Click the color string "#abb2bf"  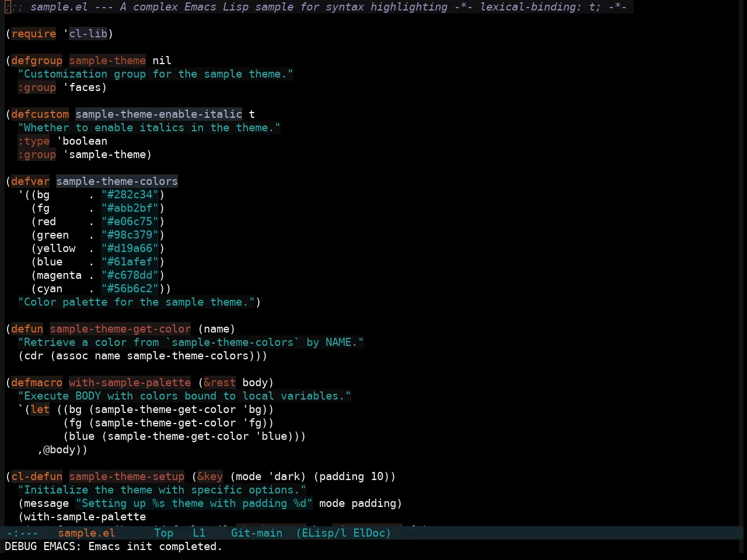point(130,208)
